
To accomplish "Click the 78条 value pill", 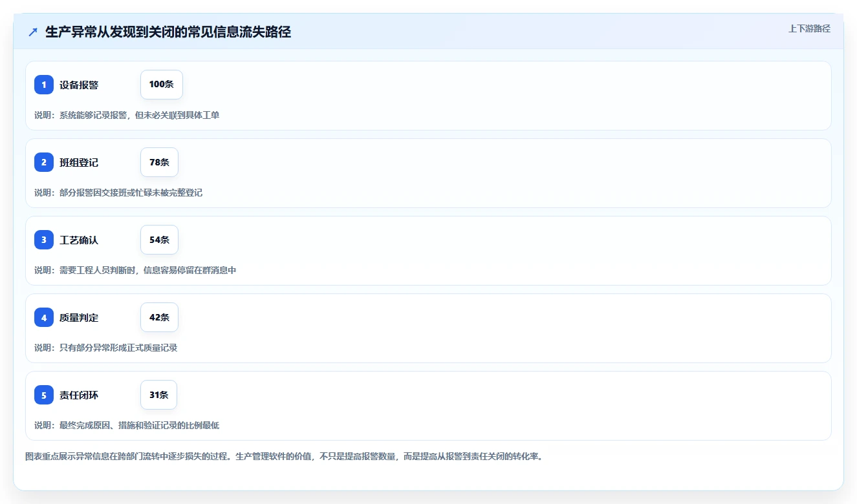I will [159, 162].
